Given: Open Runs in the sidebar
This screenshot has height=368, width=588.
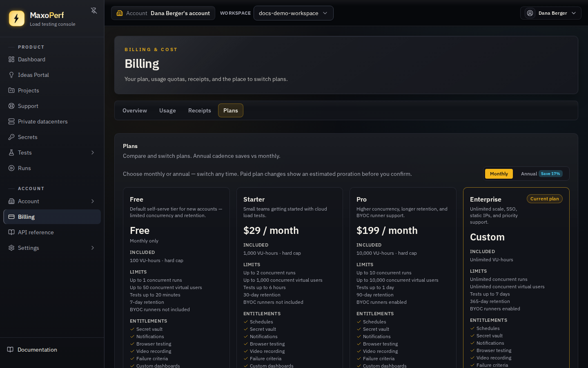Looking at the screenshot, I should click(x=52, y=168).
